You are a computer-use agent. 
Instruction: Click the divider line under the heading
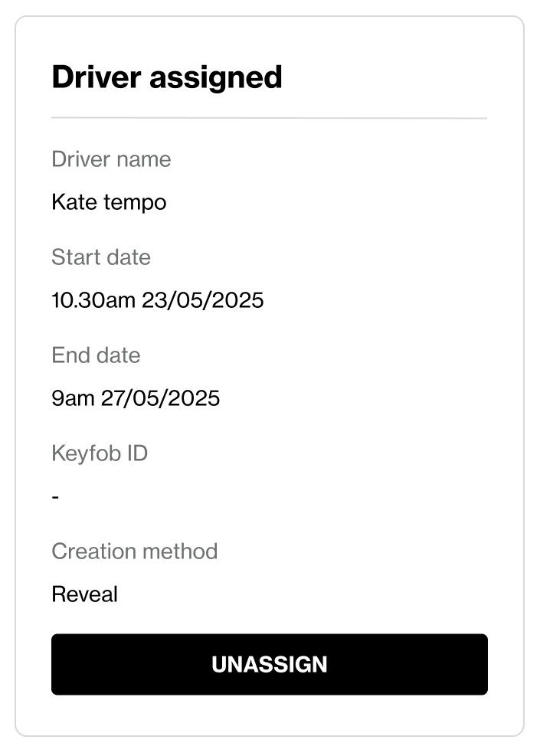coord(269,119)
